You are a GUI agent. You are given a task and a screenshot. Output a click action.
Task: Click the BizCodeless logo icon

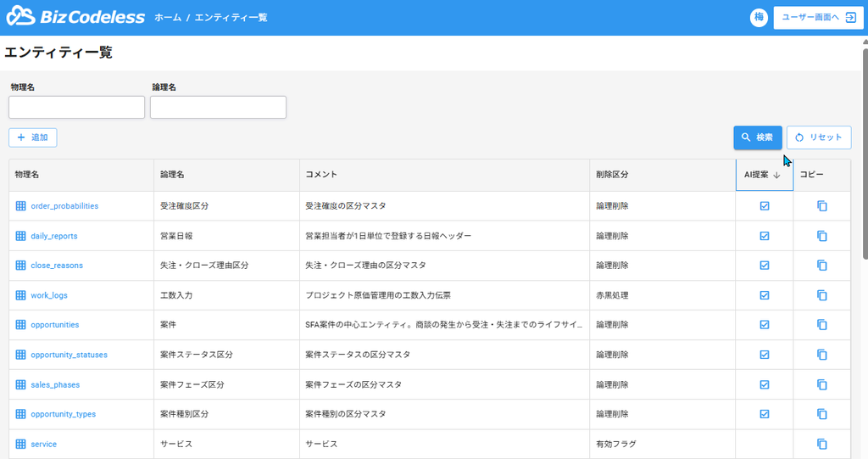point(20,17)
